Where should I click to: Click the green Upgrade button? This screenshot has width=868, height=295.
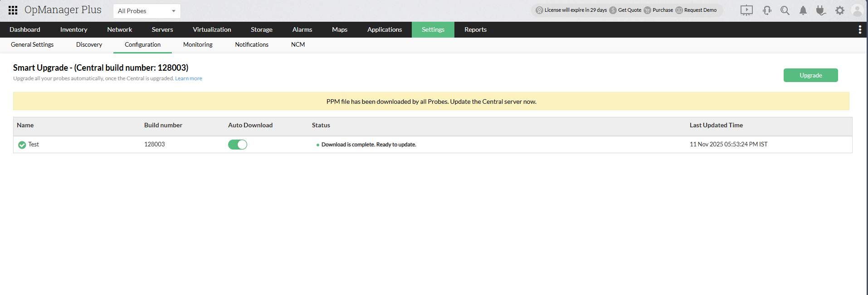pyautogui.click(x=810, y=75)
